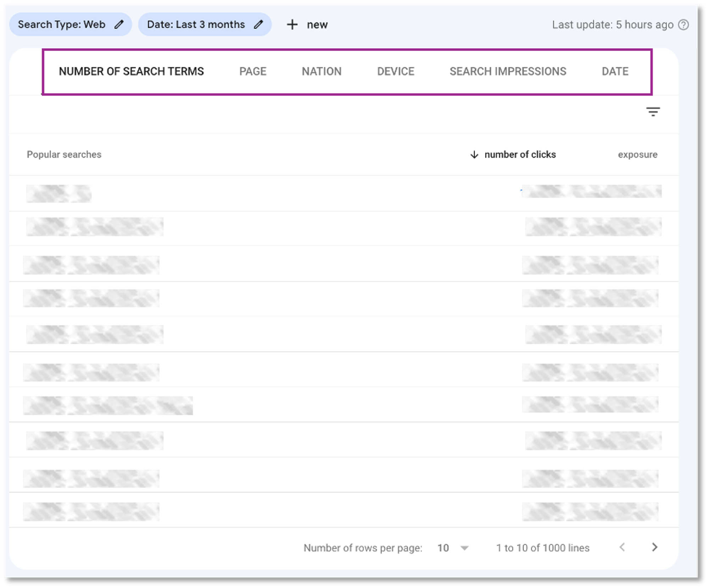Sort by number of clicks arrow
The height and width of the screenshot is (588, 709).
pyautogui.click(x=474, y=155)
